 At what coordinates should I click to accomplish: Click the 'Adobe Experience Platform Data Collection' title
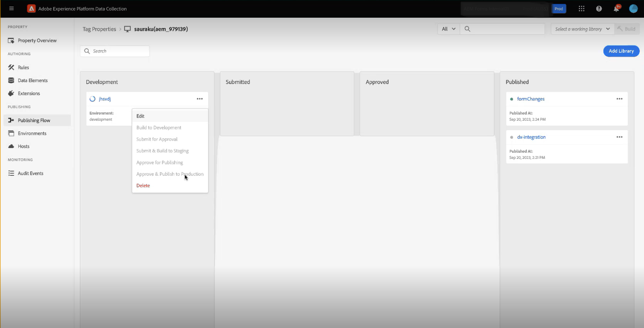(82, 8)
